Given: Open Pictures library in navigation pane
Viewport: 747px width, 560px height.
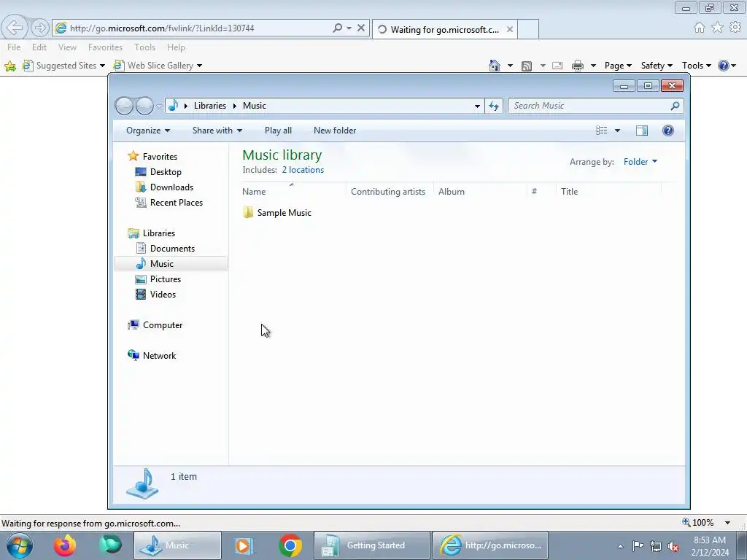Looking at the screenshot, I should (166, 279).
